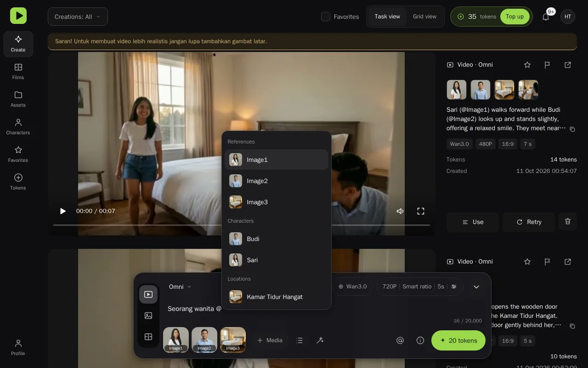Select the grid layout mode in the composer
The height and width of the screenshot is (368, 588).
coord(148,337)
